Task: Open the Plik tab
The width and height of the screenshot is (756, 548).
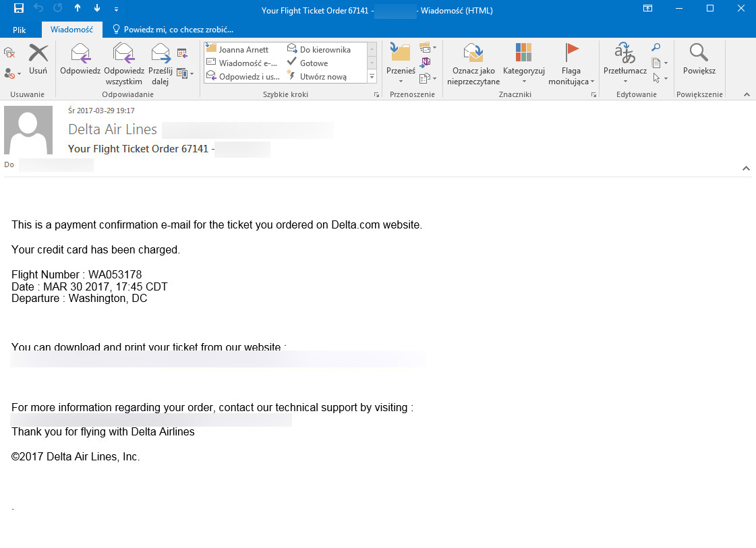Action: pos(19,30)
